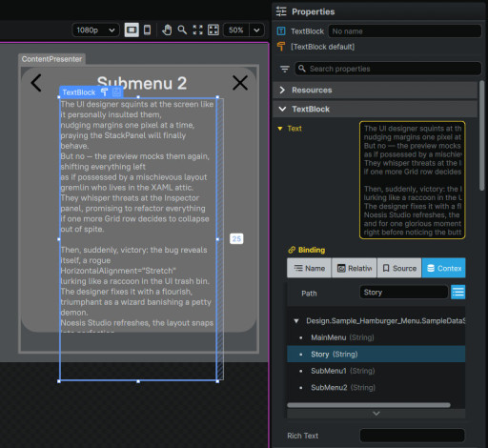Click the [TextBlock default] style label
Viewport: 488px width, 448px height.
(x=322, y=47)
